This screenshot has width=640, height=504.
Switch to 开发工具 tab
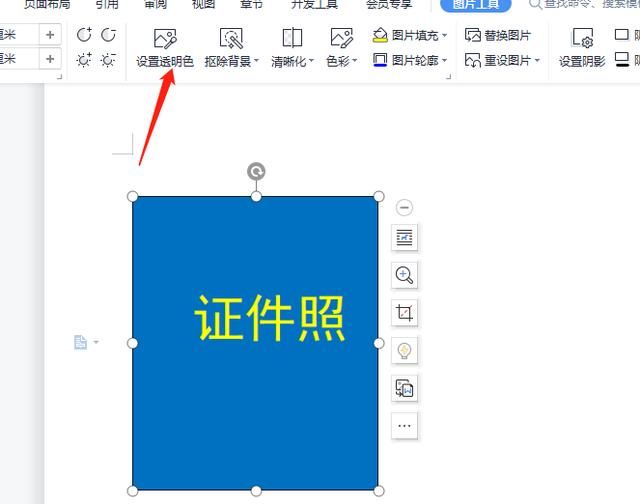click(314, 4)
